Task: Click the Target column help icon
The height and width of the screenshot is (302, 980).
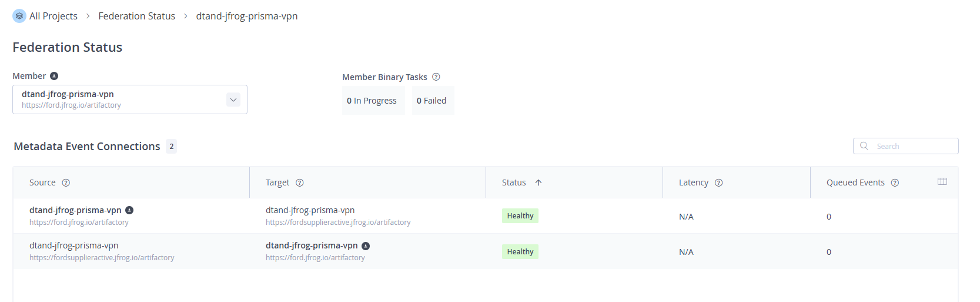Action: point(300,182)
